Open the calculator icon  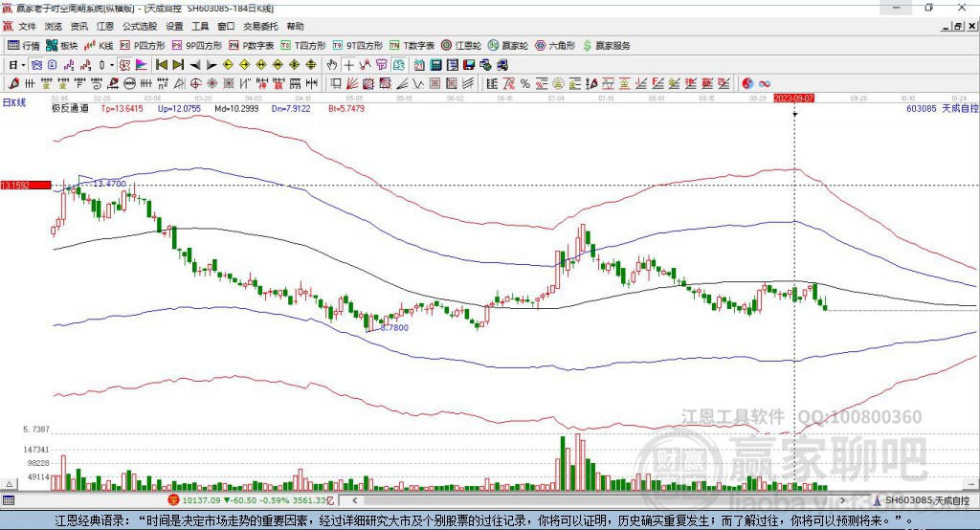coord(435,65)
